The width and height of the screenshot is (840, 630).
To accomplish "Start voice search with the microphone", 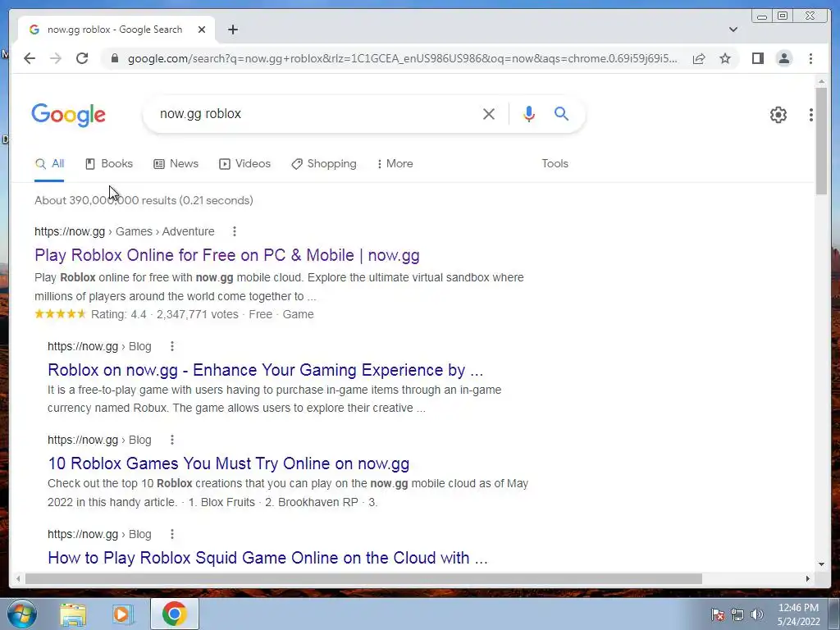I will coord(529,113).
